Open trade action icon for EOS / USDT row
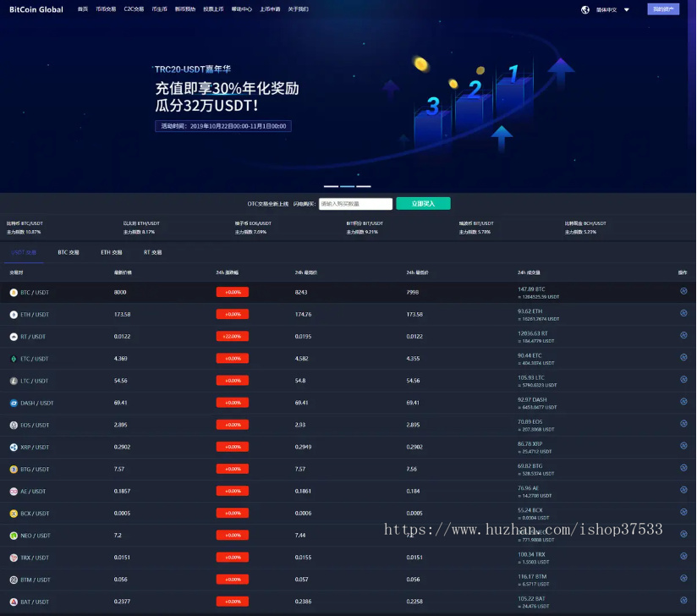 pyautogui.click(x=683, y=423)
